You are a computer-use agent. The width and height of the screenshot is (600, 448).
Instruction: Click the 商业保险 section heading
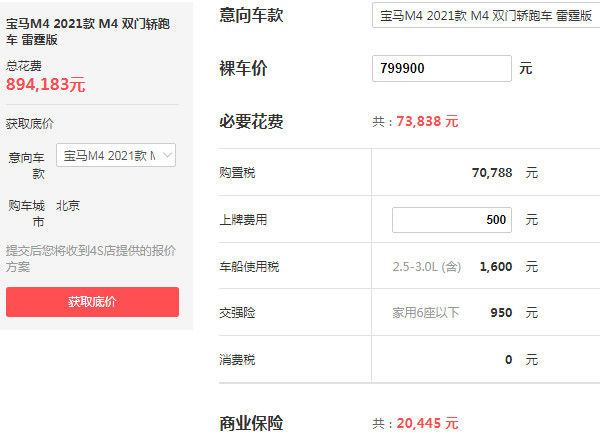251,424
